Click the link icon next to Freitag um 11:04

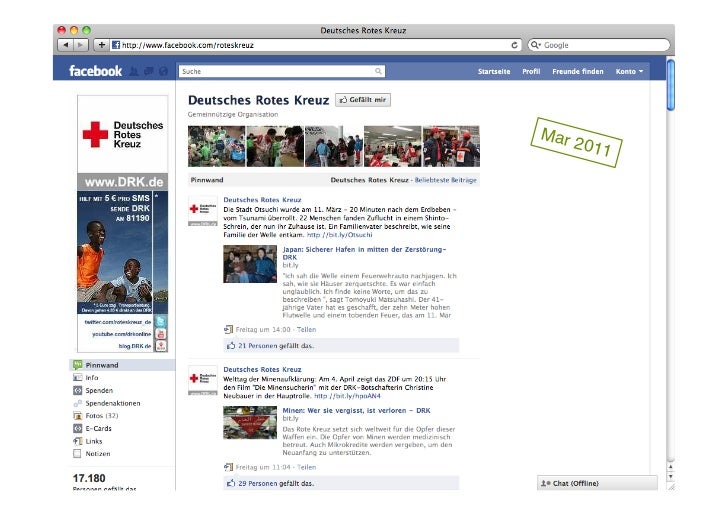[228, 467]
